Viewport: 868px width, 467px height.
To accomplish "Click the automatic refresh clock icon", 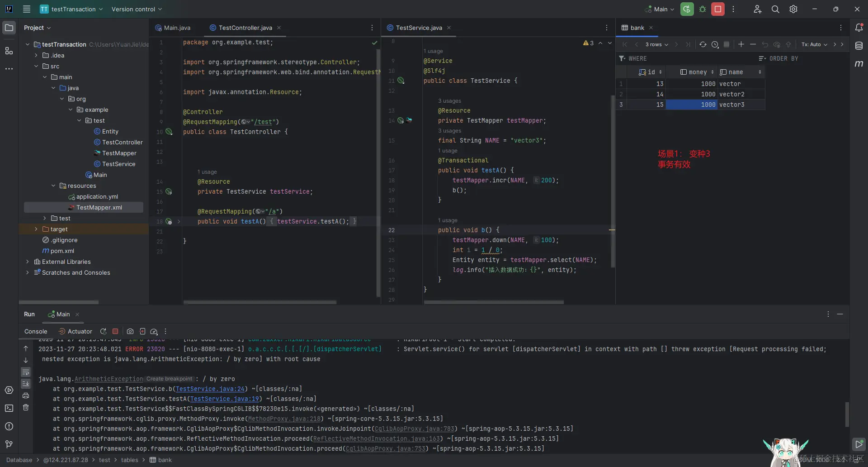I will pos(715,44).
